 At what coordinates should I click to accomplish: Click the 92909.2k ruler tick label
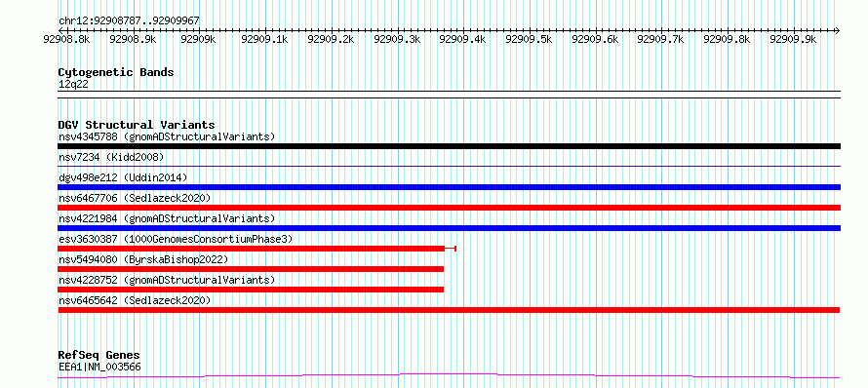[331, 39]
